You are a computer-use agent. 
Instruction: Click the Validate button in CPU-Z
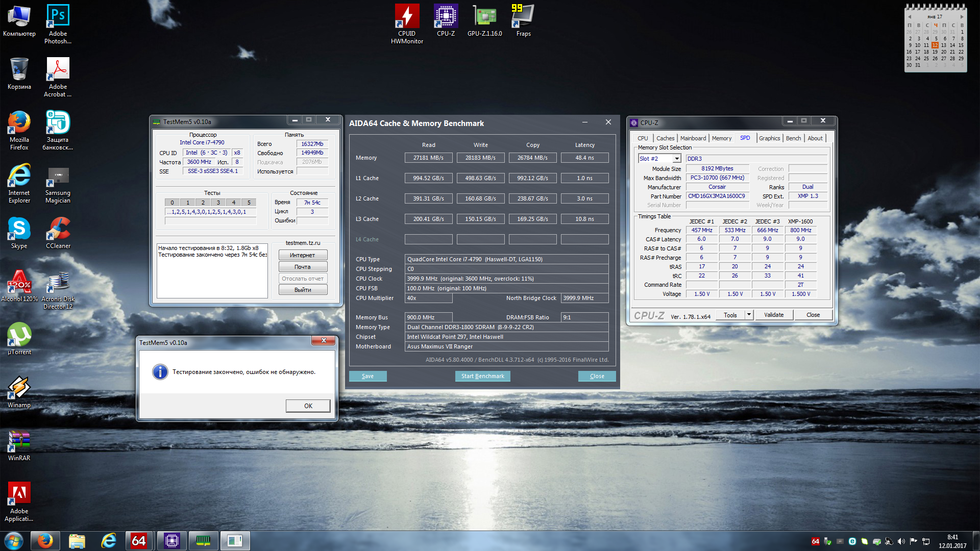(x=773, y=315)
